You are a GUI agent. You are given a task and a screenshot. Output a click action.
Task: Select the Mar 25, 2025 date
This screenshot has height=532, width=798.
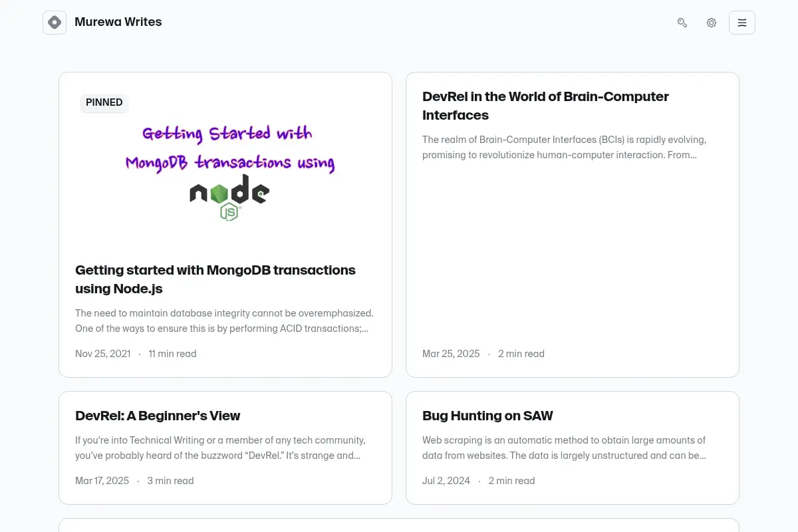(451, 354)
